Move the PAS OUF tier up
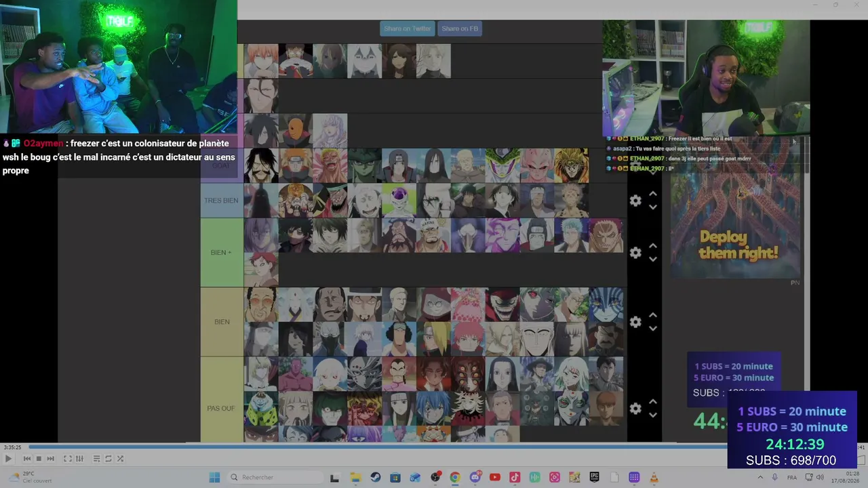The height and width of the screenshot is (488, 868). click(652, 402)
